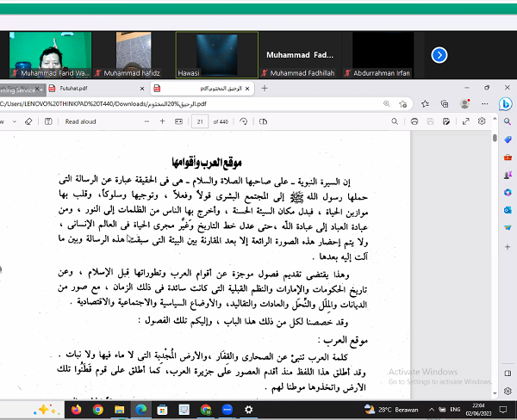Close the الرحيق المختوم.pdf tab
The image size is (517, 420).
(247, 89)
